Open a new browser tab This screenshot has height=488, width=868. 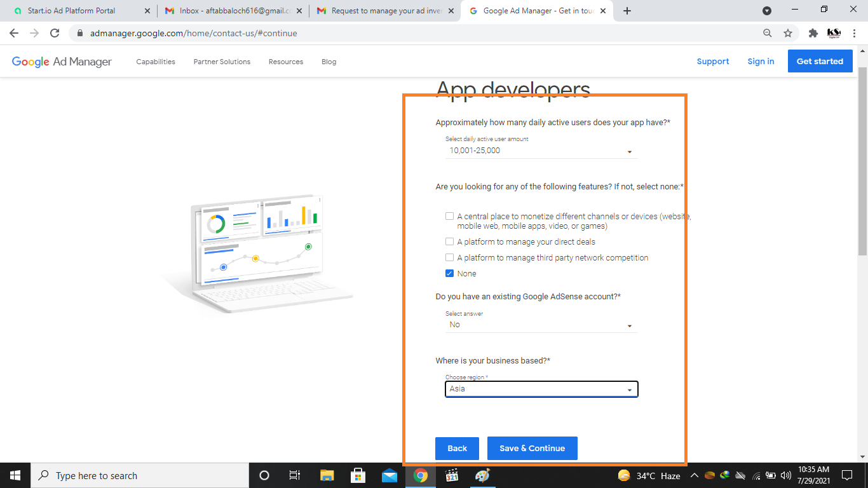tap(627, 11)
